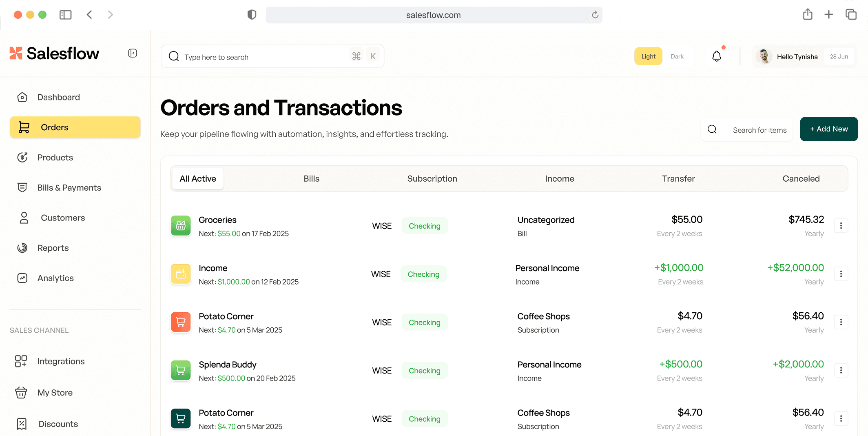Screen dimensions: 868x436
Task: Switch to Dark theme
Action: point(677,56)
